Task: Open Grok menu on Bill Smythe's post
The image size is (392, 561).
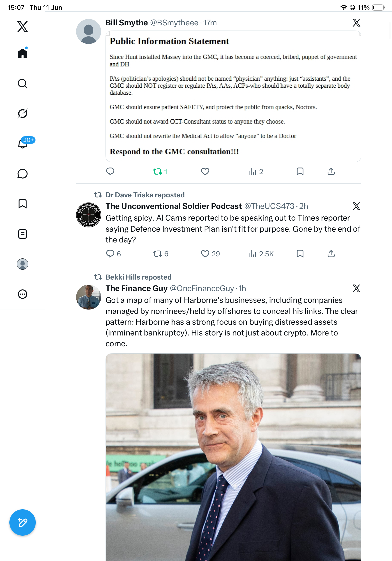Action: [x=356, y=23]
